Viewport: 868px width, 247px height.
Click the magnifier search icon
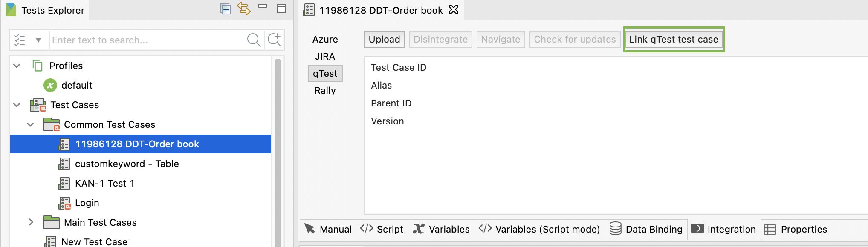254,40
